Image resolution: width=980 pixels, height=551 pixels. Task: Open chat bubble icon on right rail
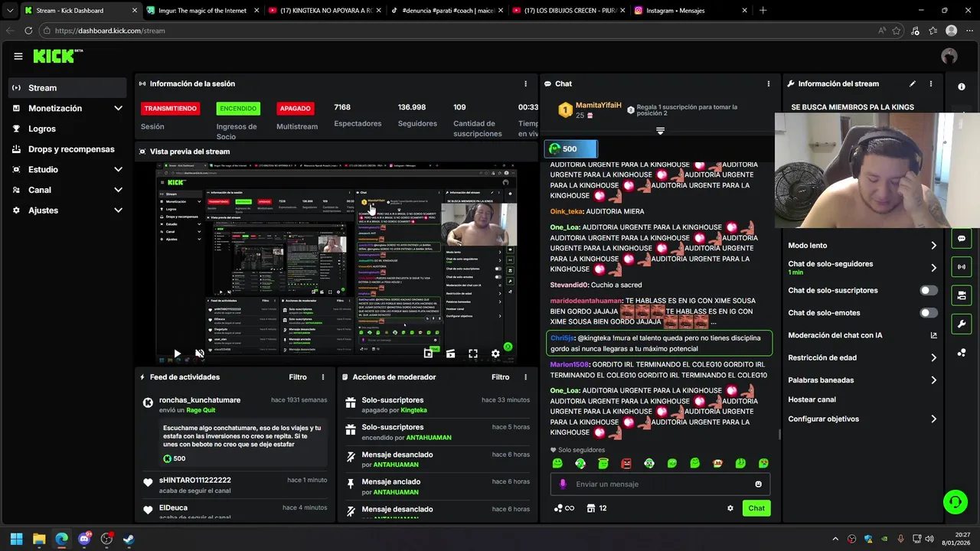point(962,239)
